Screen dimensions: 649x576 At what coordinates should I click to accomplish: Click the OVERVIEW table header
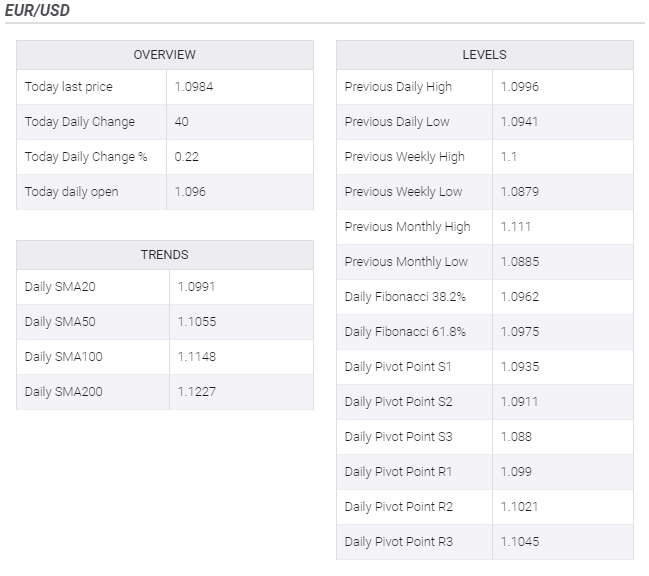pos(165,55)
